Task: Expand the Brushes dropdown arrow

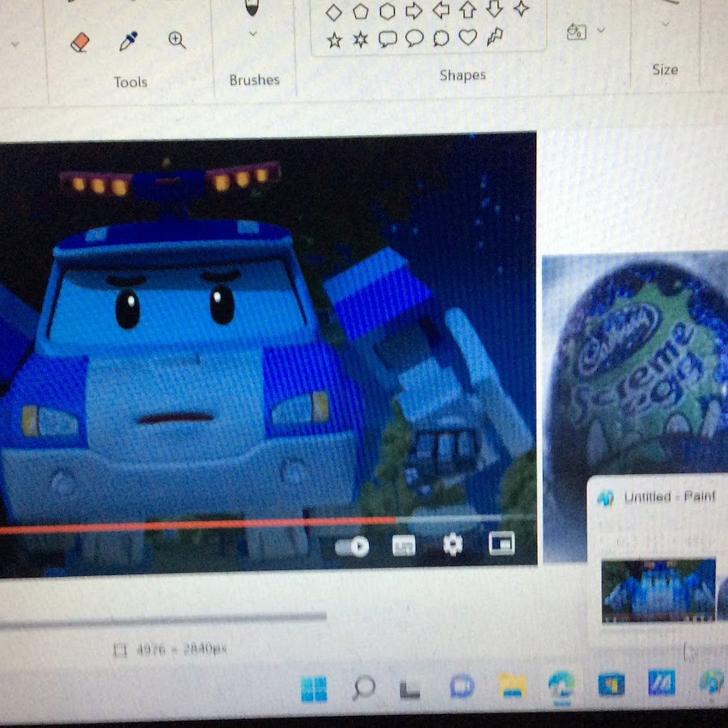Action: pyautogui.click(x=252, y=34)
